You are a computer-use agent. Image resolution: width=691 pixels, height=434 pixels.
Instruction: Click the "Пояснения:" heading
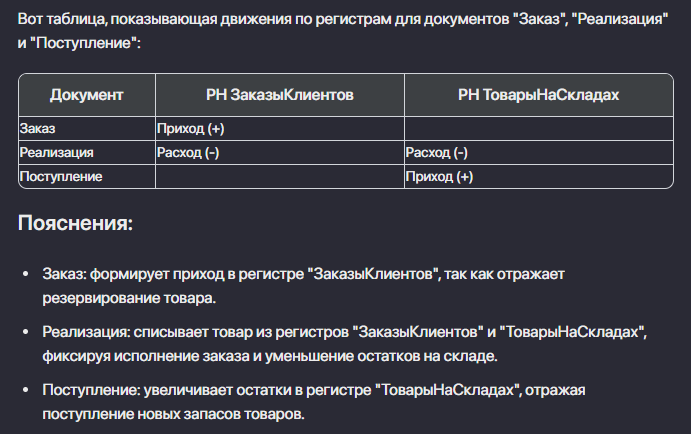click(x=76, y=222)
